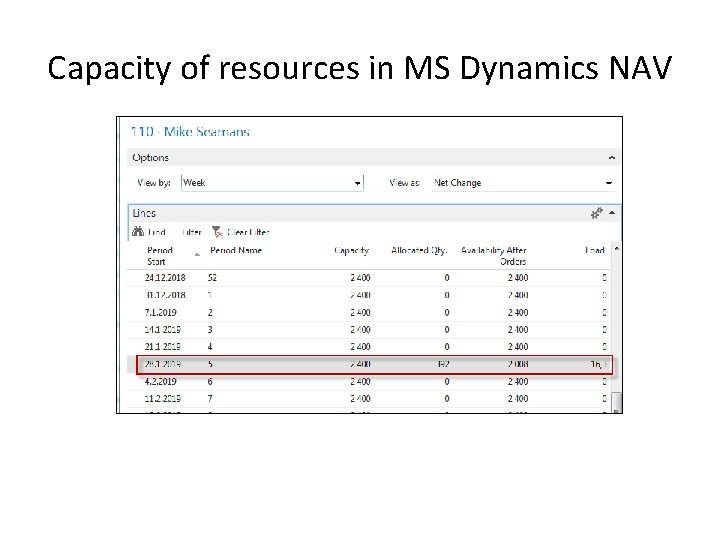The height and width of the screenshot is (540, 720).
Task: Select the 14.1.2019 period start cell
Action: click(x=163, y=330)
